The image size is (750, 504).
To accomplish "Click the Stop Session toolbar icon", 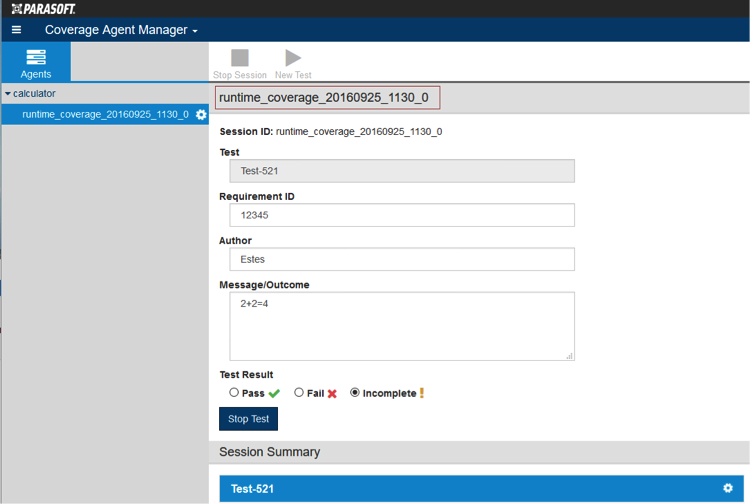I will pyautogui.click(x=240, y=58).
